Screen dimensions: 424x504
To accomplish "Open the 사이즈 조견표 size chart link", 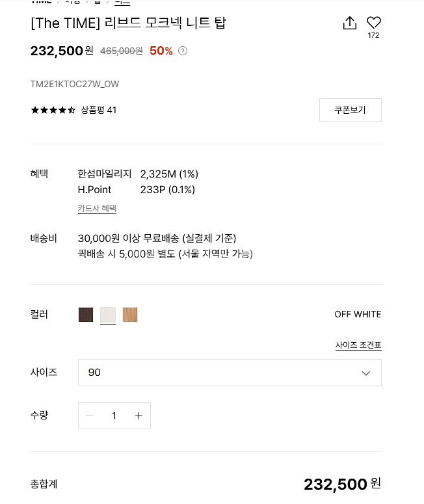I will pyautogui.click(x=358, y=345).
